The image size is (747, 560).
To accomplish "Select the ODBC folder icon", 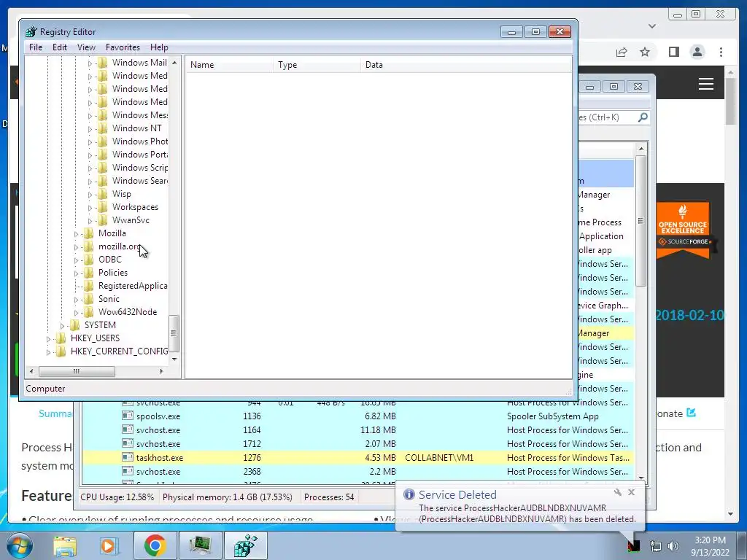I will 88,260.
